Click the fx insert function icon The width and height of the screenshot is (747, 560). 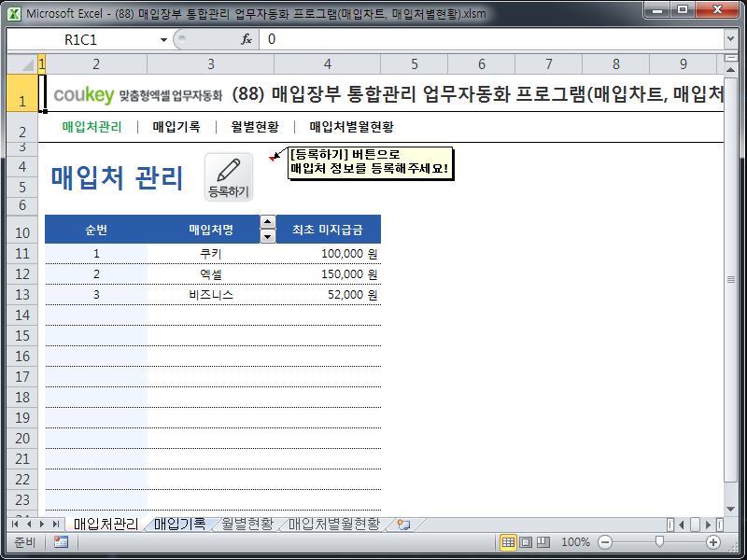(247, 39)
